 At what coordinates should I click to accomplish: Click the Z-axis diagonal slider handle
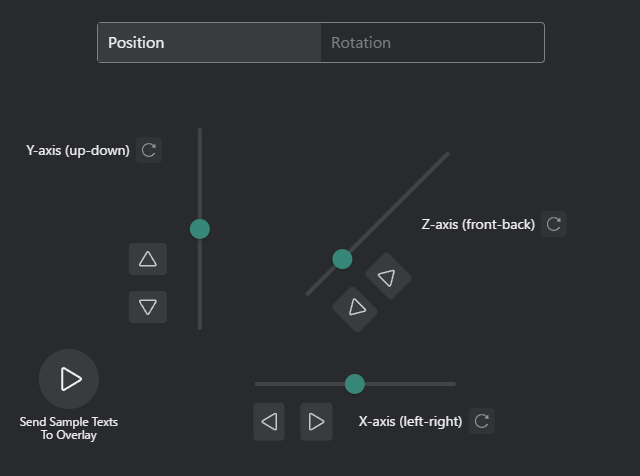point(342,259)
